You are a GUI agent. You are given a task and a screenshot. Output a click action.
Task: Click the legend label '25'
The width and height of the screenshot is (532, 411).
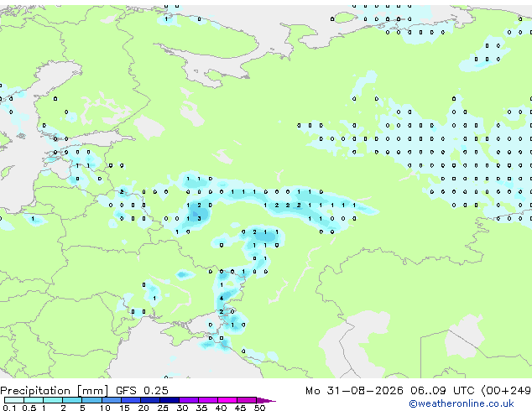(x=163, y=408)
